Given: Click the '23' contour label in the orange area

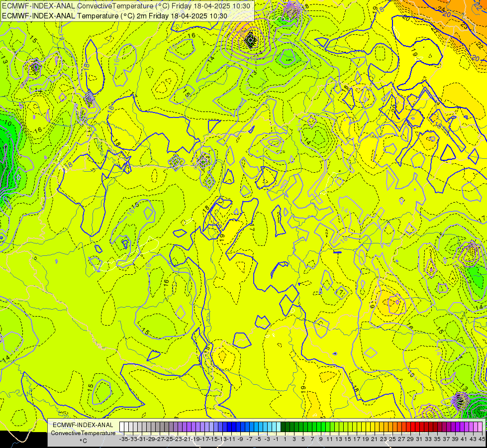Looking at the screenshot, I should 464,25.
